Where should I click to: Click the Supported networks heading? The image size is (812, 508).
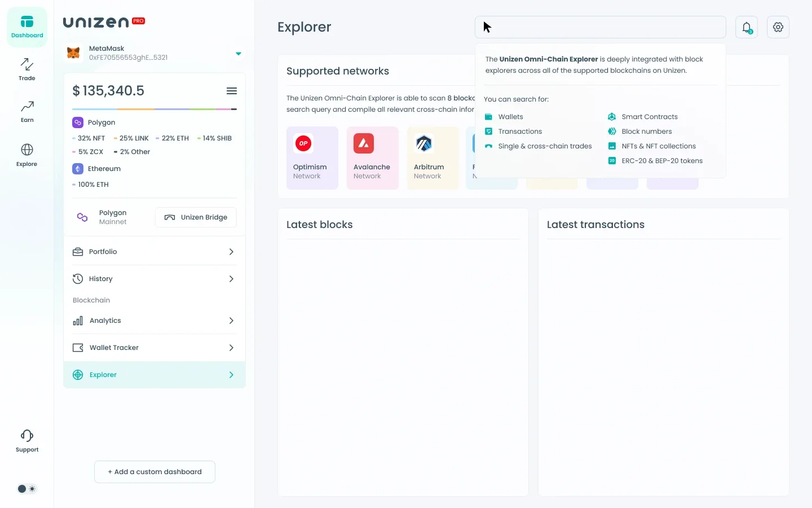pyautogui.click(x=338, y=71)
